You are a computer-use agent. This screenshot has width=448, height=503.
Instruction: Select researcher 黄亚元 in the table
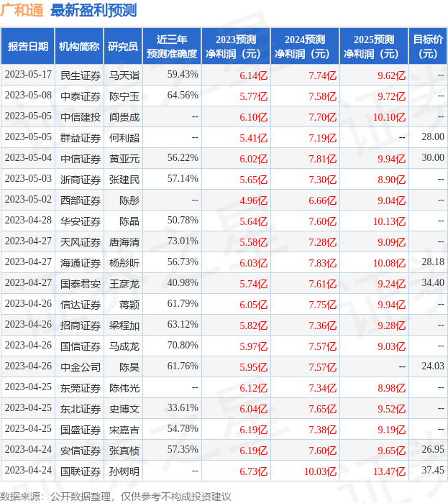tap(124, 158)
